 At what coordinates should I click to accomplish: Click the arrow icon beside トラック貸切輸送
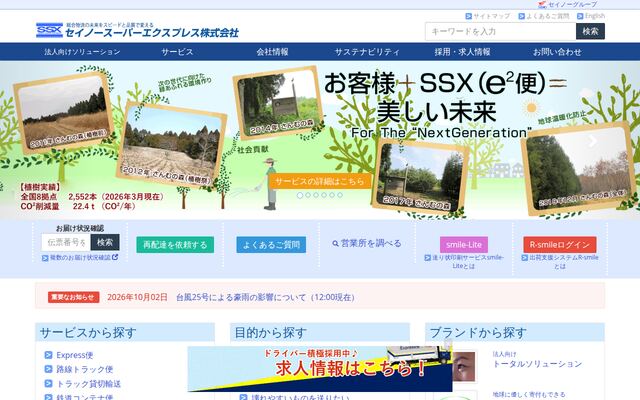pyautogui.click(x=48, y=383)
